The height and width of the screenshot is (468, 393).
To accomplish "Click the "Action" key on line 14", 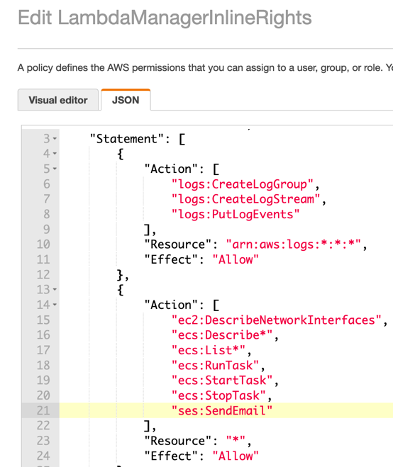I will (171, 305).
